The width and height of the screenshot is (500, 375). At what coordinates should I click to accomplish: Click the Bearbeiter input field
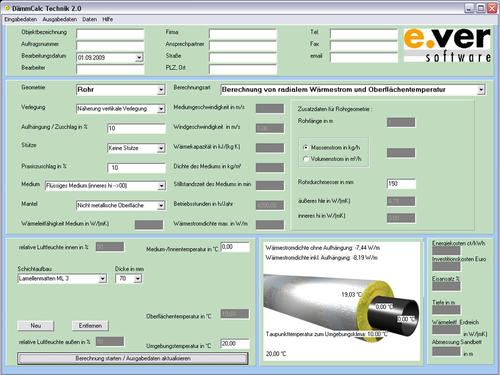(110, 69)
